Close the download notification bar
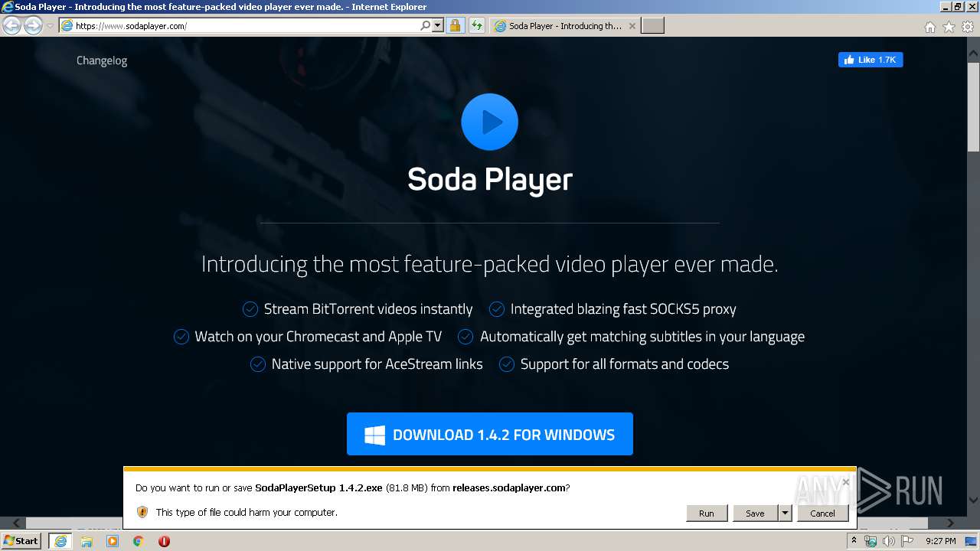This screenshot has width=980, height=551. tap(846, 481)
